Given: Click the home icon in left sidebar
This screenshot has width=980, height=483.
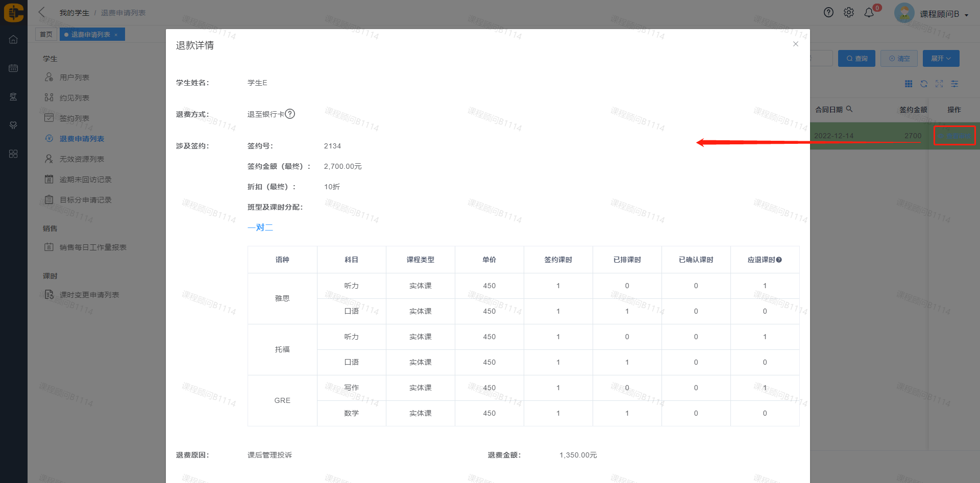Looking at the screenshot, I should click(x=13, y=40).
